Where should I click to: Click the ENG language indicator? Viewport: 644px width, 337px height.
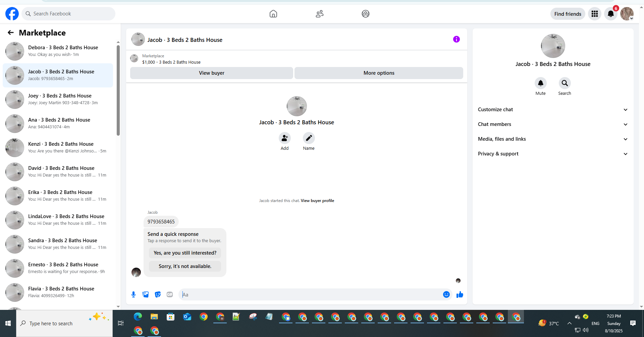pos(595,324)
